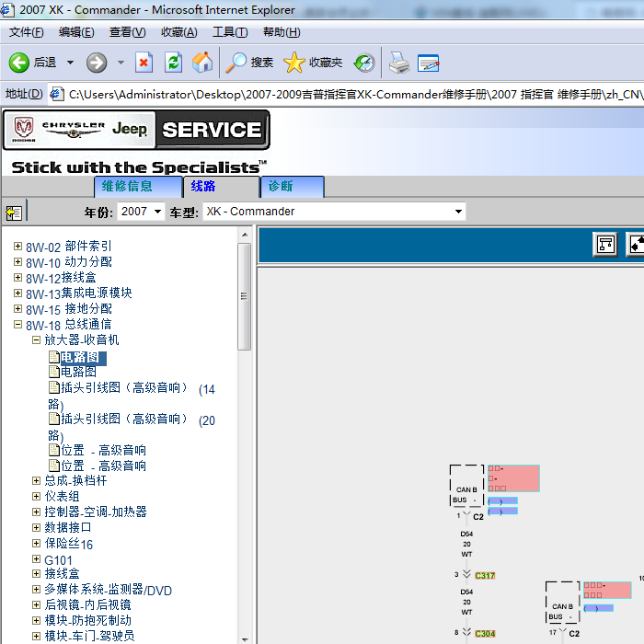Screen dimensions: 644x644
Task: Go to the Home page icon
Action: coord(202,63)
